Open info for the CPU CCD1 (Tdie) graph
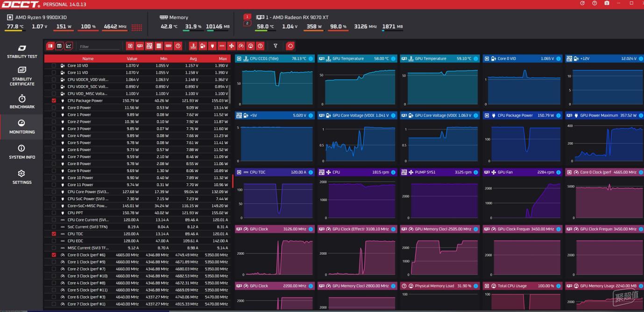The height and width of the screenshot is (312, 644). [x=311, y=59]
